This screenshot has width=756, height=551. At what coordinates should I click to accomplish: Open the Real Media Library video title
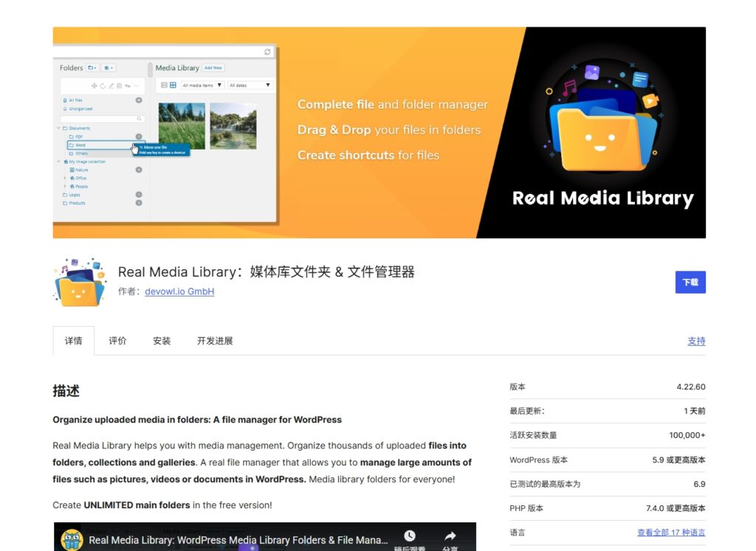click(238, 540)
